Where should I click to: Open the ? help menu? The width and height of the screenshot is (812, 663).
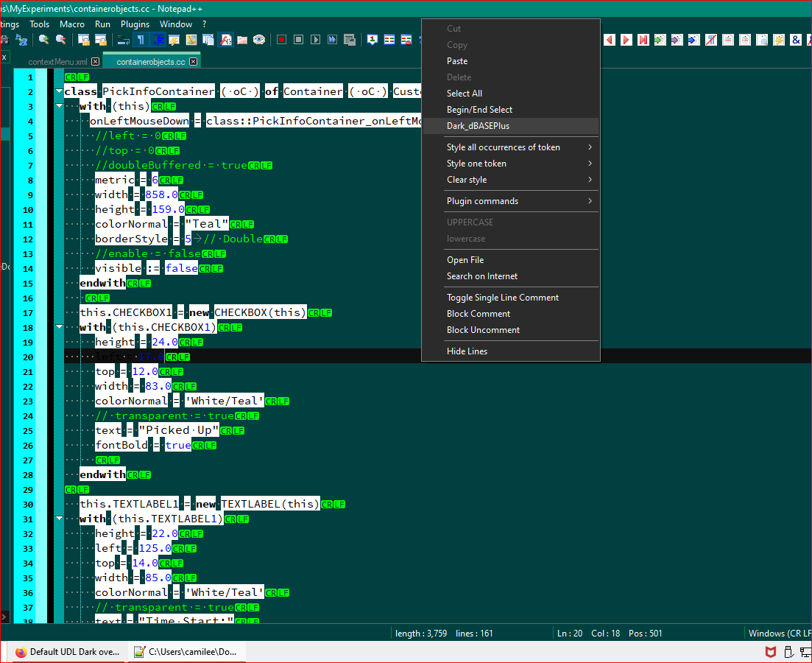pyautogui.click(x=205, y=24)
